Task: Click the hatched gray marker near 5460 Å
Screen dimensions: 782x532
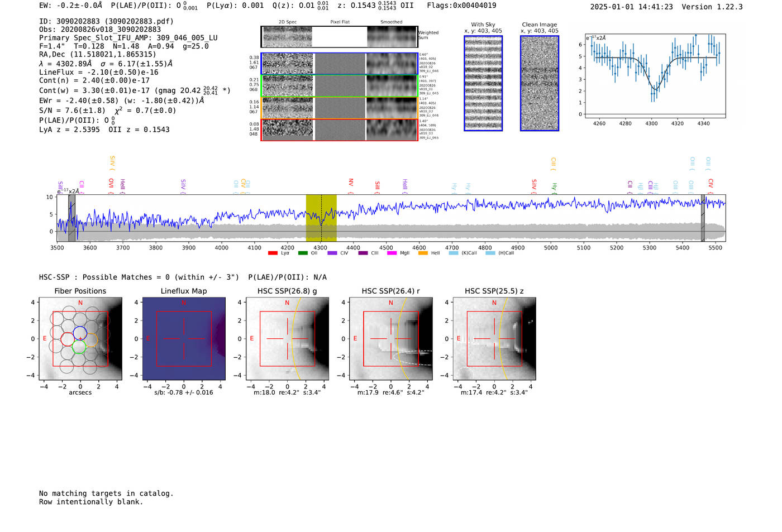Action: pyautogui.click(x=703, y=218)
